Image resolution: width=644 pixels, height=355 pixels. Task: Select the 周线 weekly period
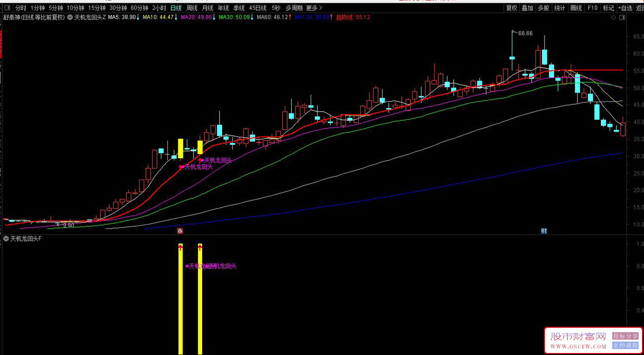[192, 8]
